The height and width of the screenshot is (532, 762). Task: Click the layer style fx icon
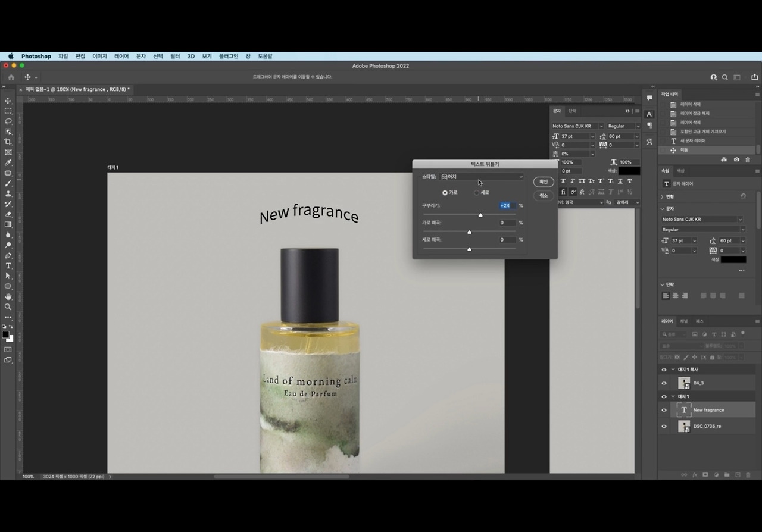coord(695,475)
